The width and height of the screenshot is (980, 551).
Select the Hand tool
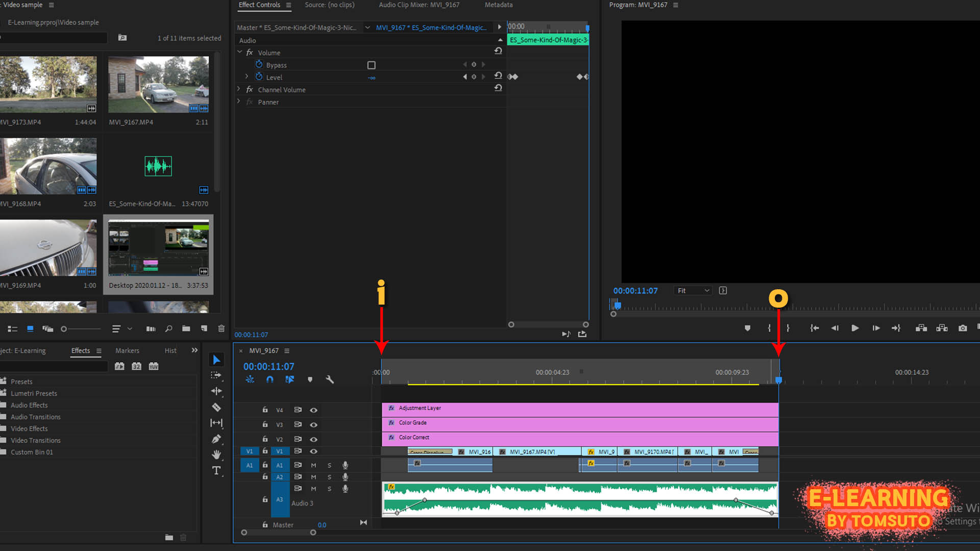(216, 455)
